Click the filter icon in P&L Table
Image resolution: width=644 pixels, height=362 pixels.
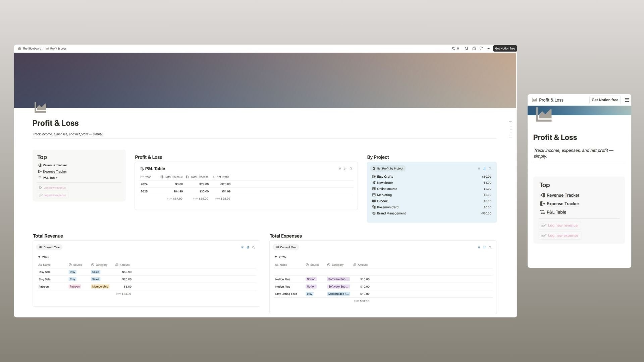click(340, 169)
